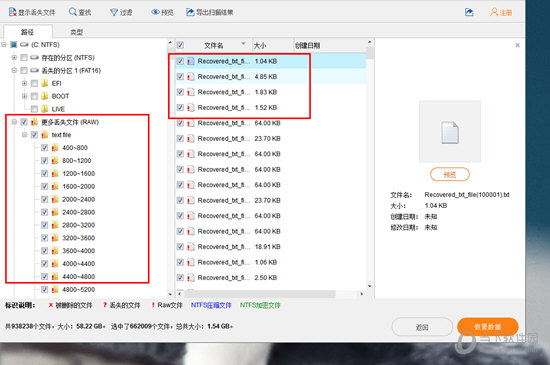The height and width of the screenshot is (365, 550).
Task: Expand the EFI folder node
Action: click(x=25, y=83)
